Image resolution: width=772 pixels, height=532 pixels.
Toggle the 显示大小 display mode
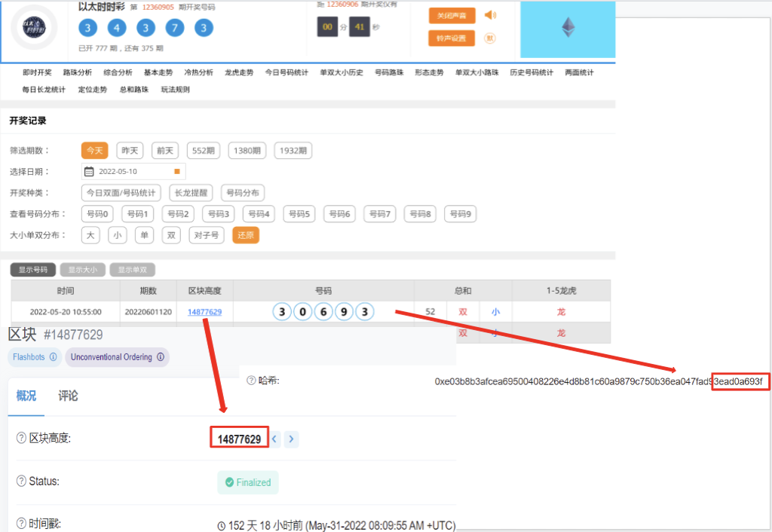pos(82,269)
